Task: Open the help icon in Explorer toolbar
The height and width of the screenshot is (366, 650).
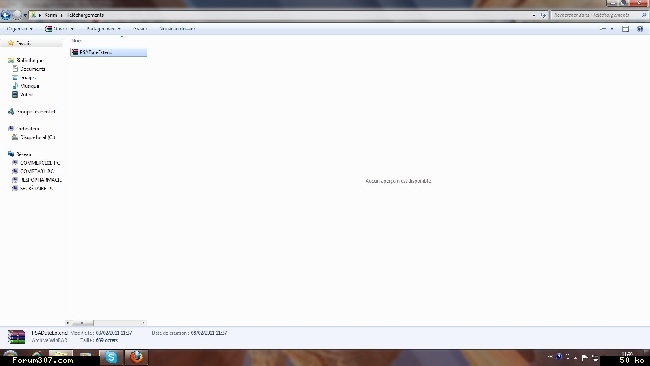Action: point(640,29)
